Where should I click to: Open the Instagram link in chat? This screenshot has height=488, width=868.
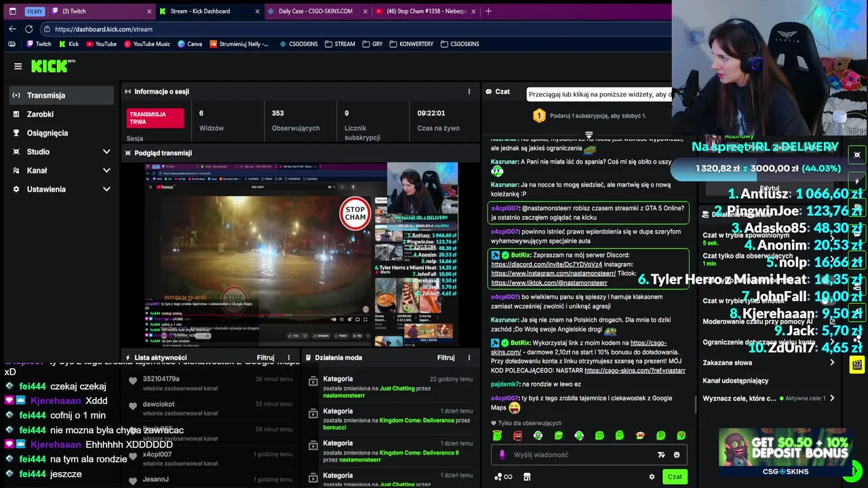point(553,273)
